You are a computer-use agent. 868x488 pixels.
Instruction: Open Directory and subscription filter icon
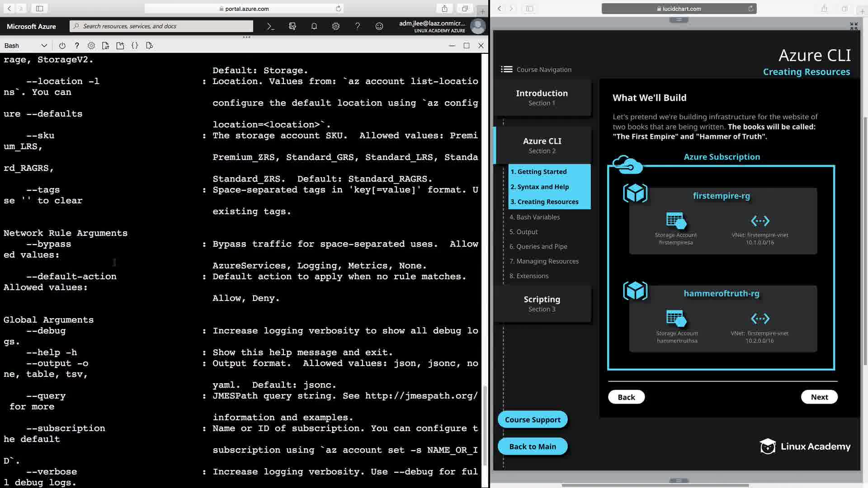click(x=292, y=26)
